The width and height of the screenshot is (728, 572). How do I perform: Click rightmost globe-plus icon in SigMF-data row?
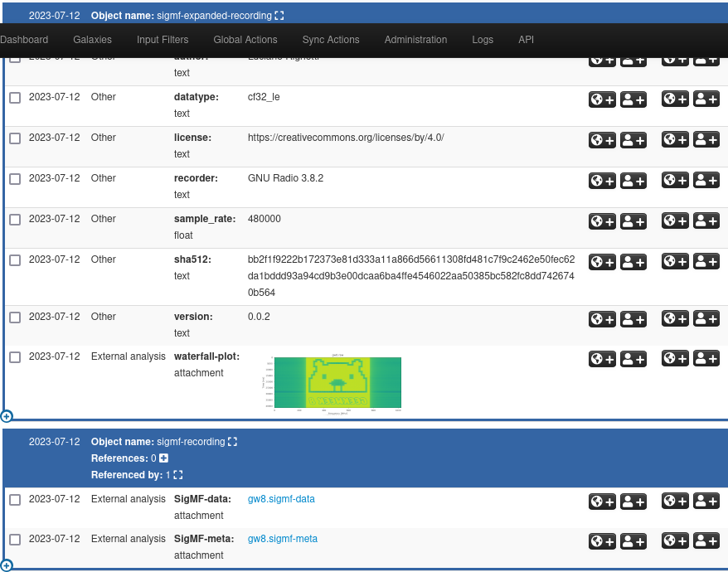coord(675,501)
